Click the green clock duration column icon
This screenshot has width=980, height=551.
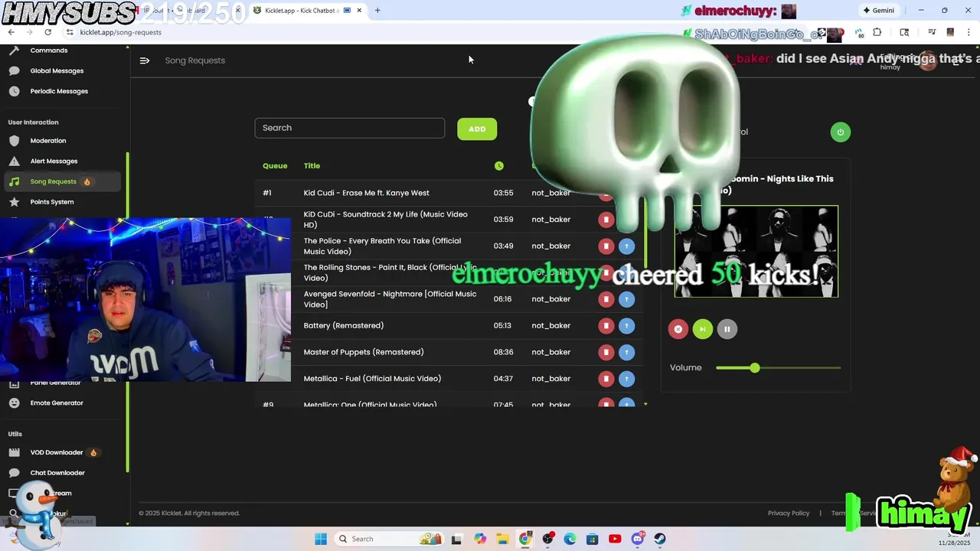click(x=499, y=166)
